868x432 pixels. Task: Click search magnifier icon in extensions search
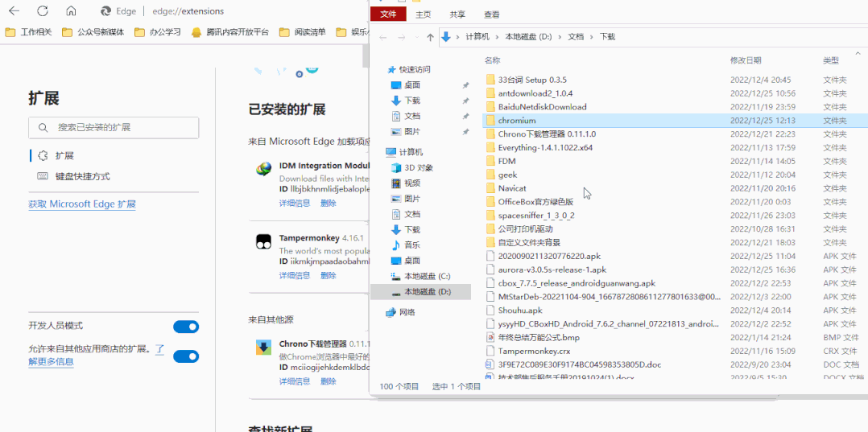pos(43,128)
